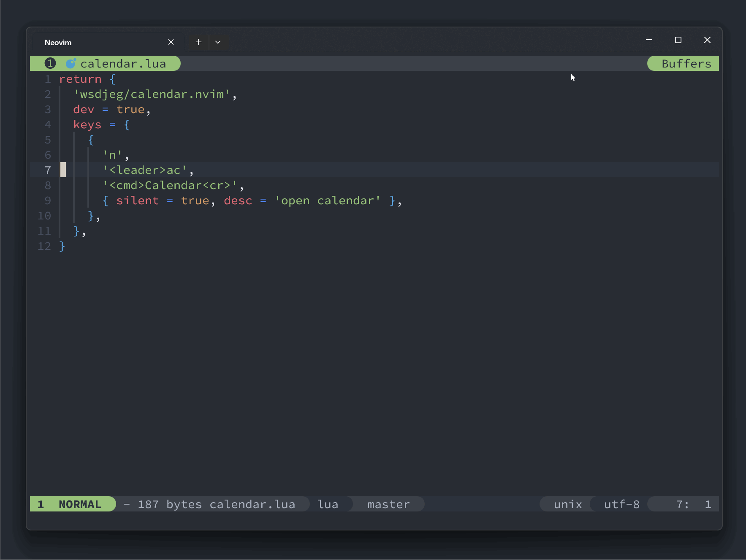Click 'open calendar' description text

click(327, 201)
